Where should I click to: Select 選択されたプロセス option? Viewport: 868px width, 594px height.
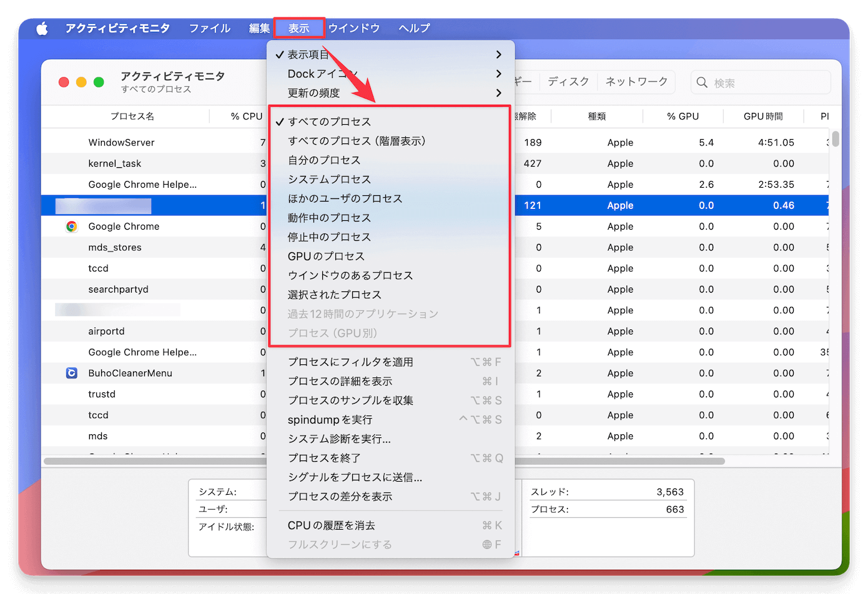(x=390, y=295)
